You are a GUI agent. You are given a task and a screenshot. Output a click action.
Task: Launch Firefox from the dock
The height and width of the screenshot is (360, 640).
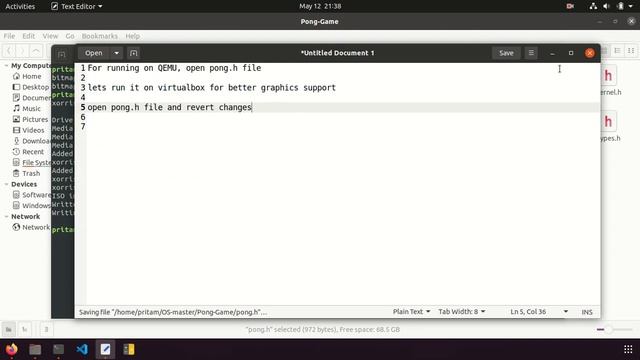pyautogui.click(x=11, y=349)
